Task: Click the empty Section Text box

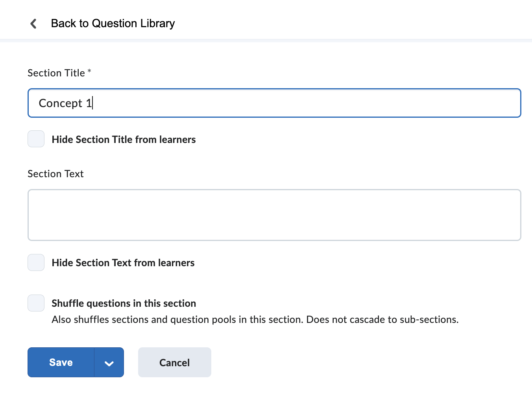Action: coord(274,215)
